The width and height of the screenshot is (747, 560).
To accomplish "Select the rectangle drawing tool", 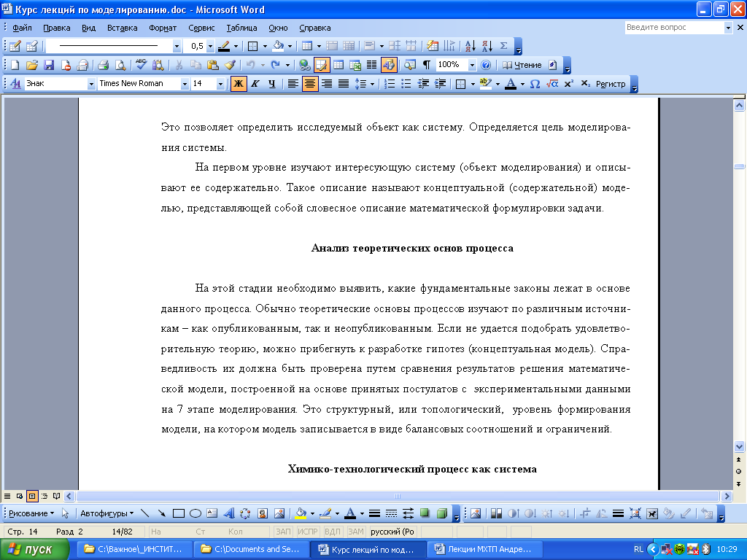I will tap(179, 513).
